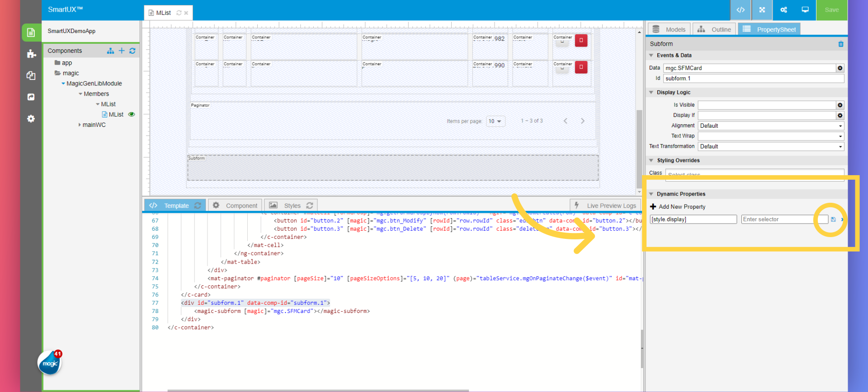Delete the Subform using the trash icon
The width and height of the screenshot is (868, 392).
pyautogui.click(x=841, y=44)
